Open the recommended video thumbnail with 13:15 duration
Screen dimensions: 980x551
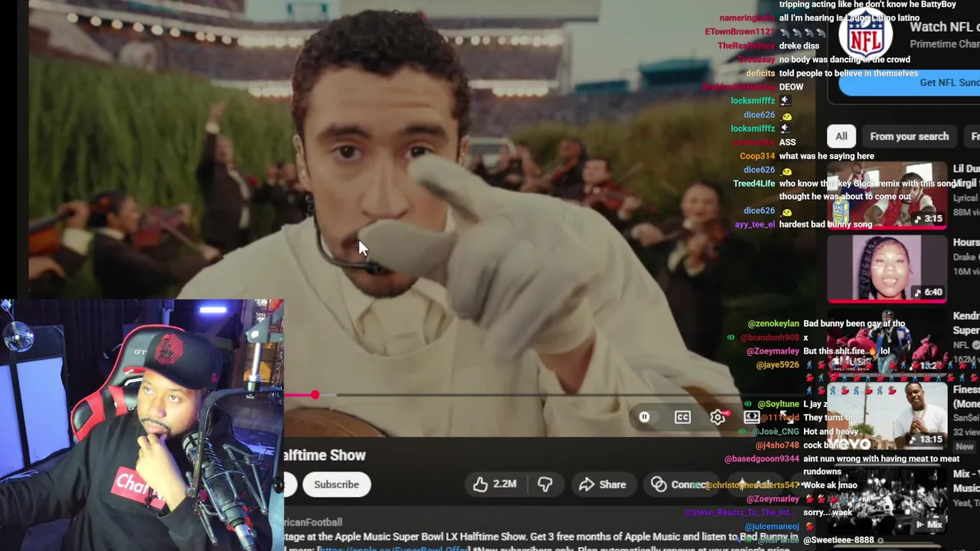click(x=887, y=418)
